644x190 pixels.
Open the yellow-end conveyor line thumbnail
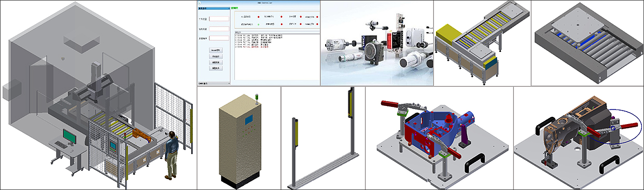click(482, 43)
